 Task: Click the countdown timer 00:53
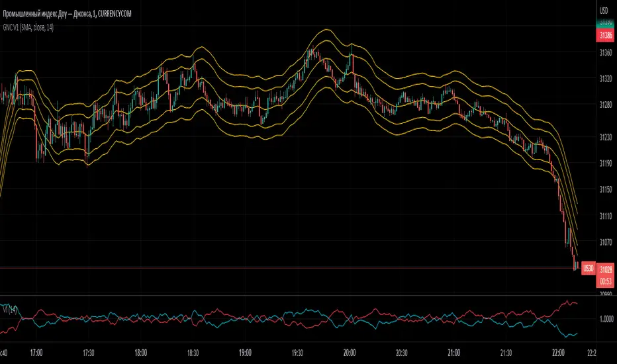(606, 281)
